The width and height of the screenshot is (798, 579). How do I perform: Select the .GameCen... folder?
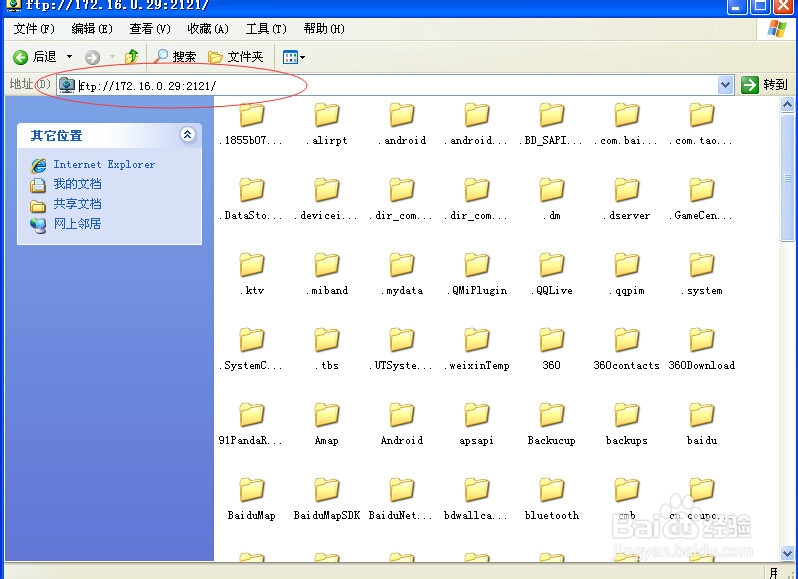[x=701, y=199]
